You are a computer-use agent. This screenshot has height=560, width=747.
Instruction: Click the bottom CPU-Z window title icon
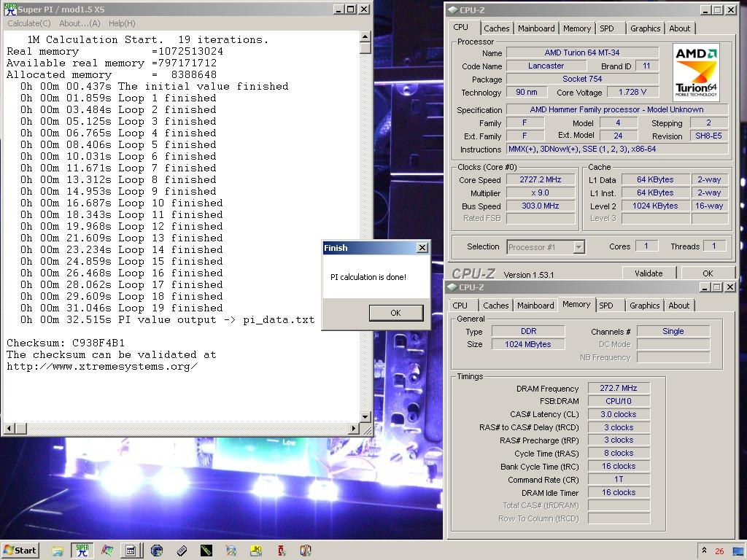(452, 287)
